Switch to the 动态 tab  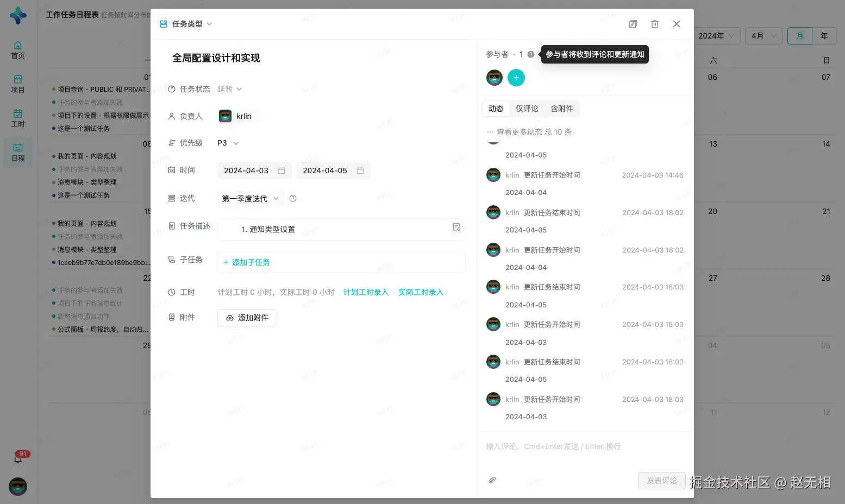[x=496, y=109]
